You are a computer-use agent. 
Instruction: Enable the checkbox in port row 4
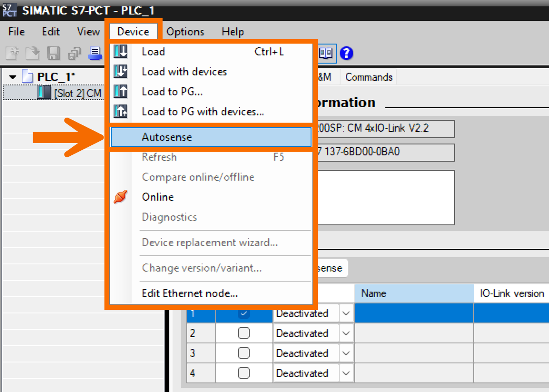point(244,373)
